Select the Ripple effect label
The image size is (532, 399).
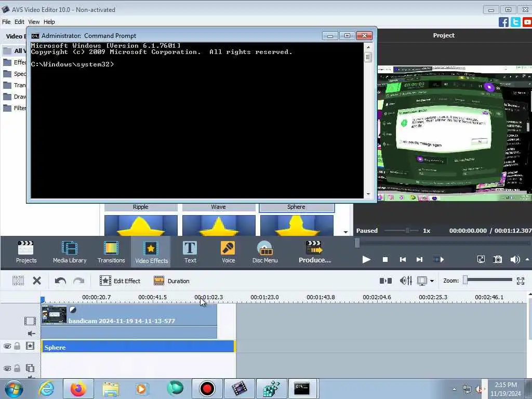tap(140, 207)
